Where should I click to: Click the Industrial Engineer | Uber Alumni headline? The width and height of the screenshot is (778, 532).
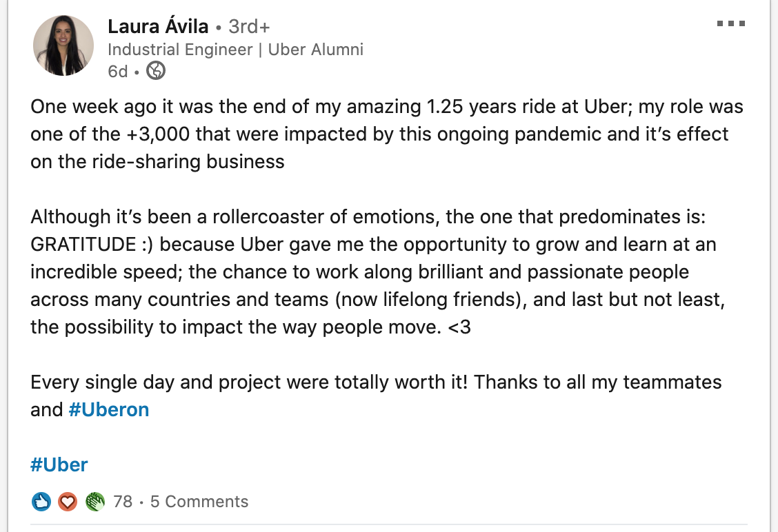[x=236, y=50]
